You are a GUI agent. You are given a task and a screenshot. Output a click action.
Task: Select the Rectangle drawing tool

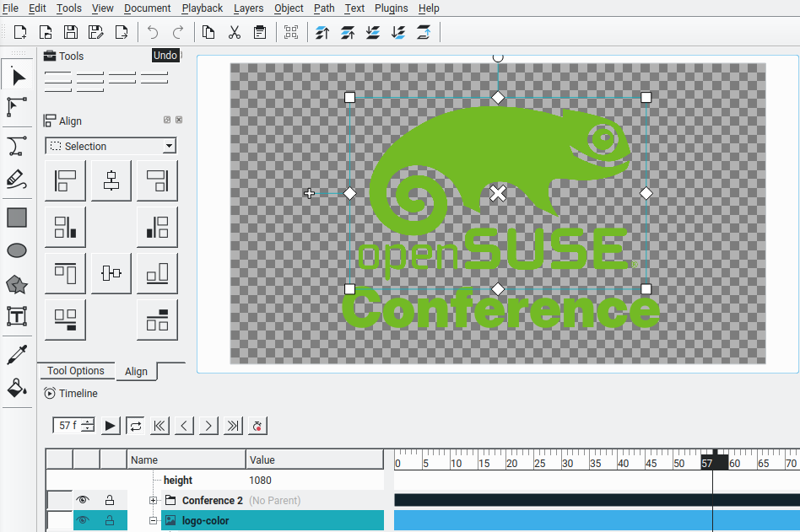pos(17,218)
